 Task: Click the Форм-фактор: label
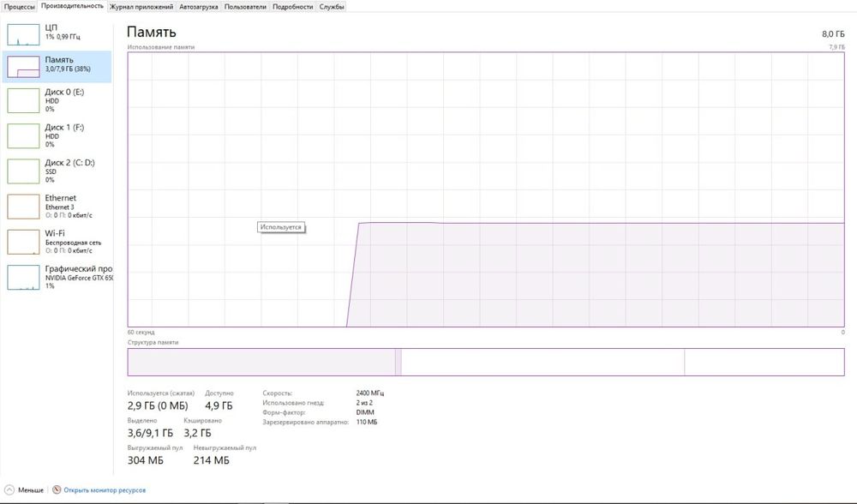(x=284, y=412)
